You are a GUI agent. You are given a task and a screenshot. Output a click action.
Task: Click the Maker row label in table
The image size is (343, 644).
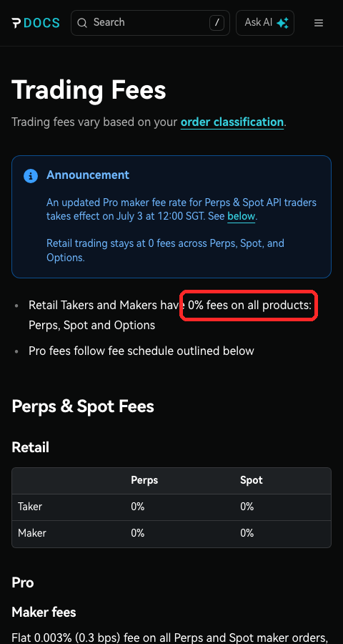32,533
